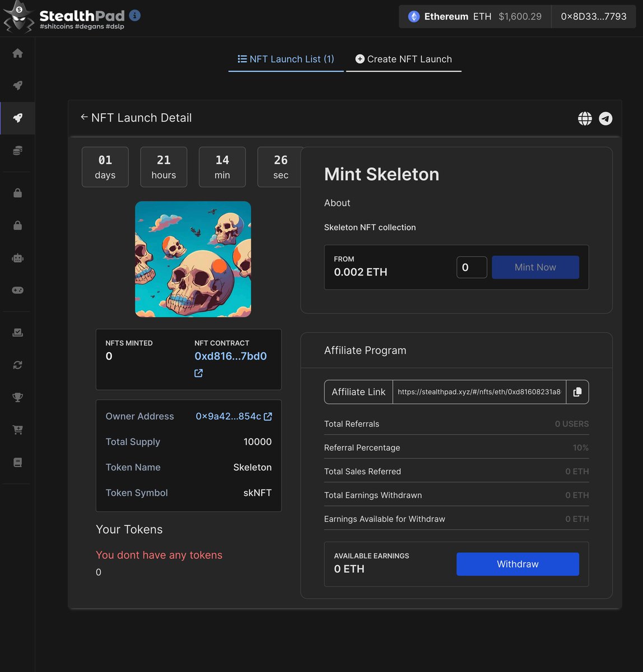
Task: Open NFT contract link 0xd816...7bd0
Action: coord(231,356)
